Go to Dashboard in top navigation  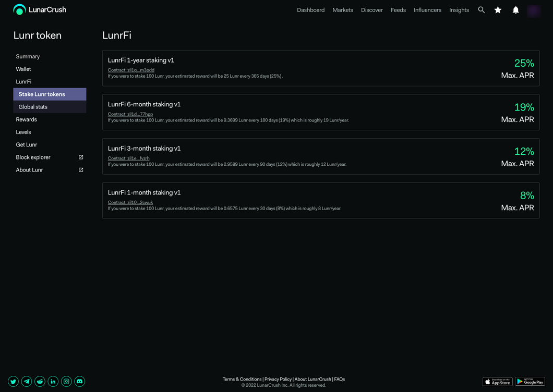tap(311, 10)
